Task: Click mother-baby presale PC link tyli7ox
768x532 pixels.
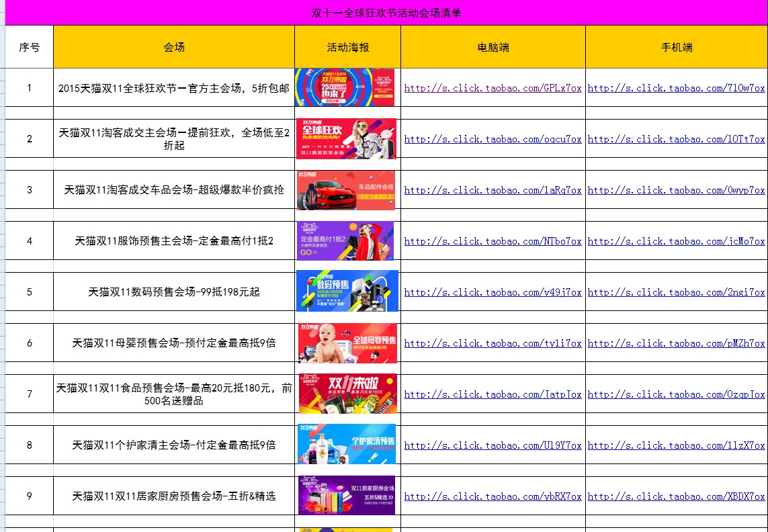Action: (x=493, y=343)
